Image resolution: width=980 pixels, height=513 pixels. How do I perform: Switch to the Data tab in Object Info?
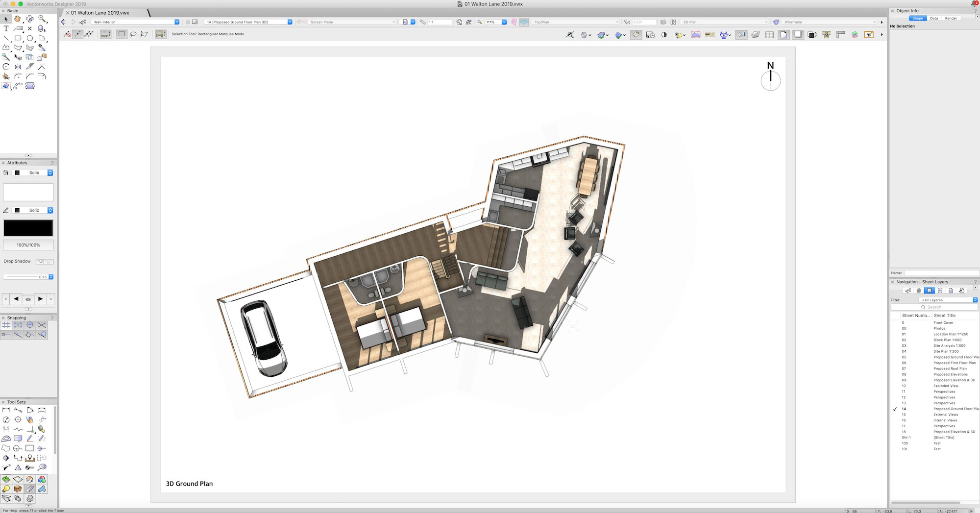tap(934, 18)
